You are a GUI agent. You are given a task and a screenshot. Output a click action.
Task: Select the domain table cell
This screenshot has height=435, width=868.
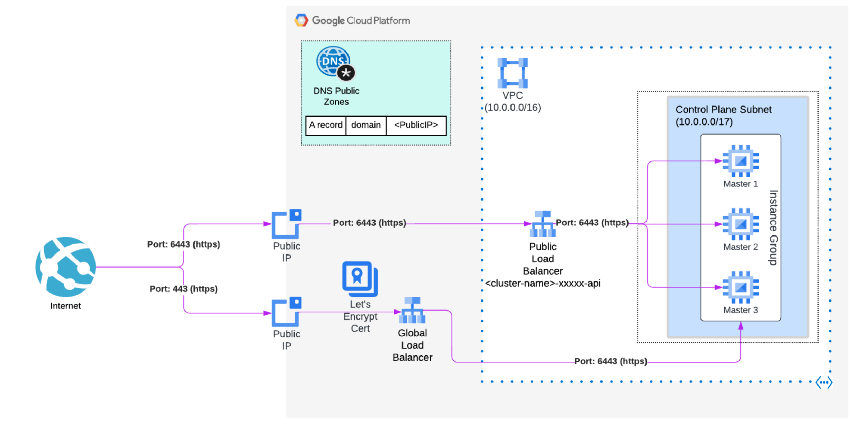365,125
